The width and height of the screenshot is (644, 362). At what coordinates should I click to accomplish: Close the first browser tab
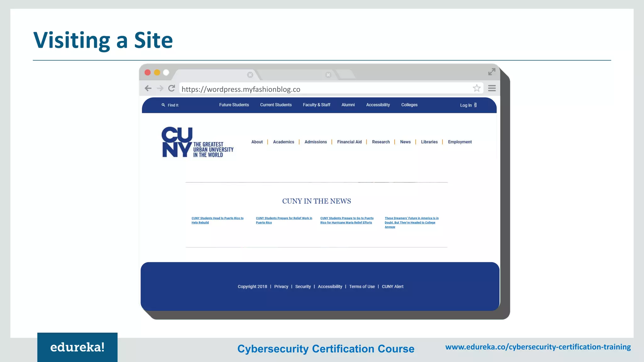pyautogui.click(x=250, y=75)
